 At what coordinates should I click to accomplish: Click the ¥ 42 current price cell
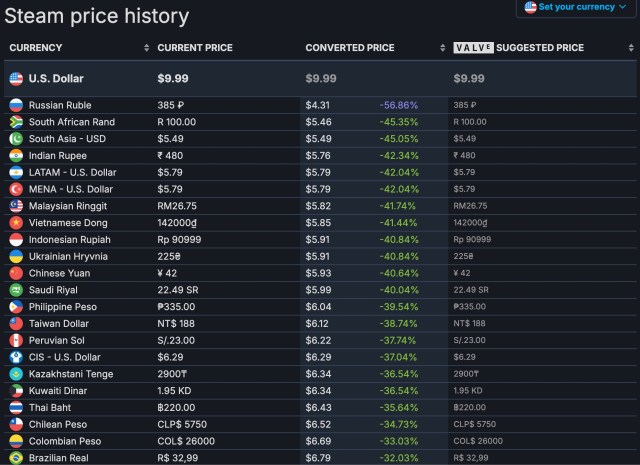pos(167,273)
